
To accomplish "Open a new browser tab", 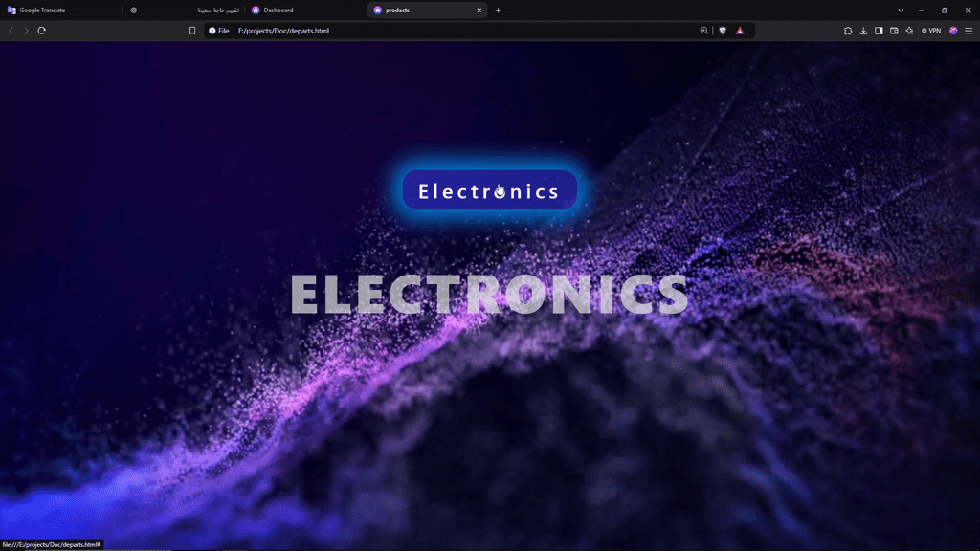I will (x=498, y=10).
